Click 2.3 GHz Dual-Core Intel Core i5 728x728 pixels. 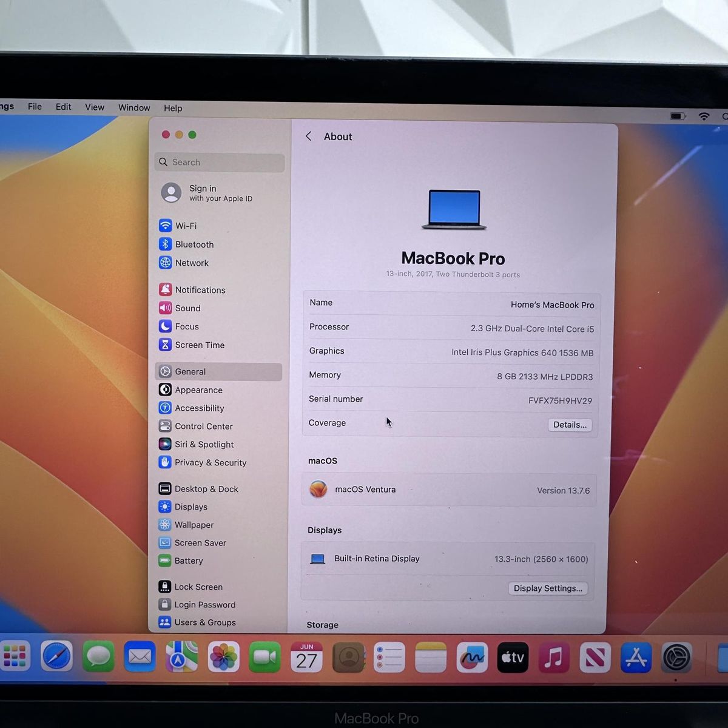point(532,329)
